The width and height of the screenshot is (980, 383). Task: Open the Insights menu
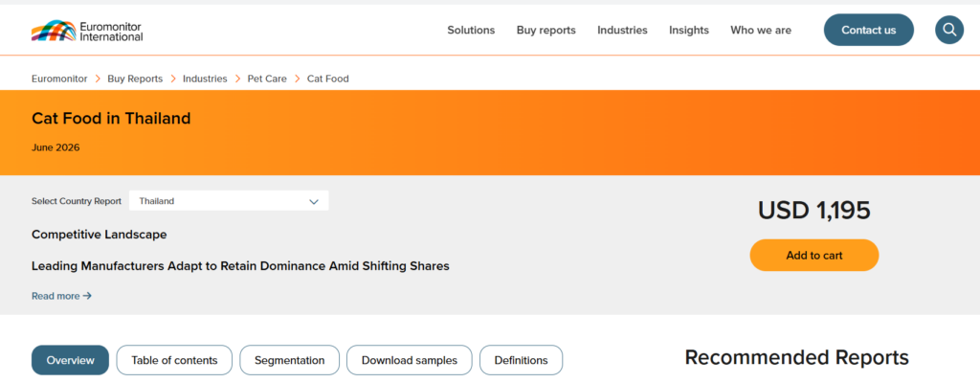point(689,30)
